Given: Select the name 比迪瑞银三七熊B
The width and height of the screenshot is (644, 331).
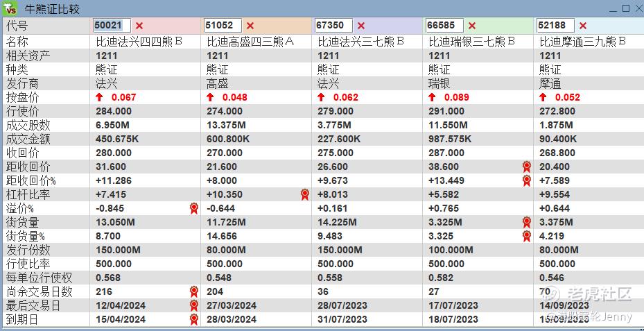Looking at the screenshot, I should (472, 42).
